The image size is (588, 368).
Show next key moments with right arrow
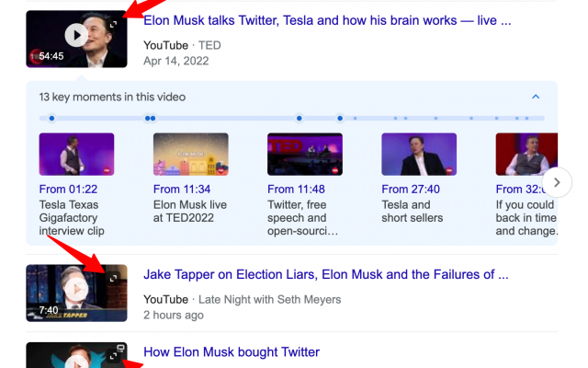[x=556, y=180]
